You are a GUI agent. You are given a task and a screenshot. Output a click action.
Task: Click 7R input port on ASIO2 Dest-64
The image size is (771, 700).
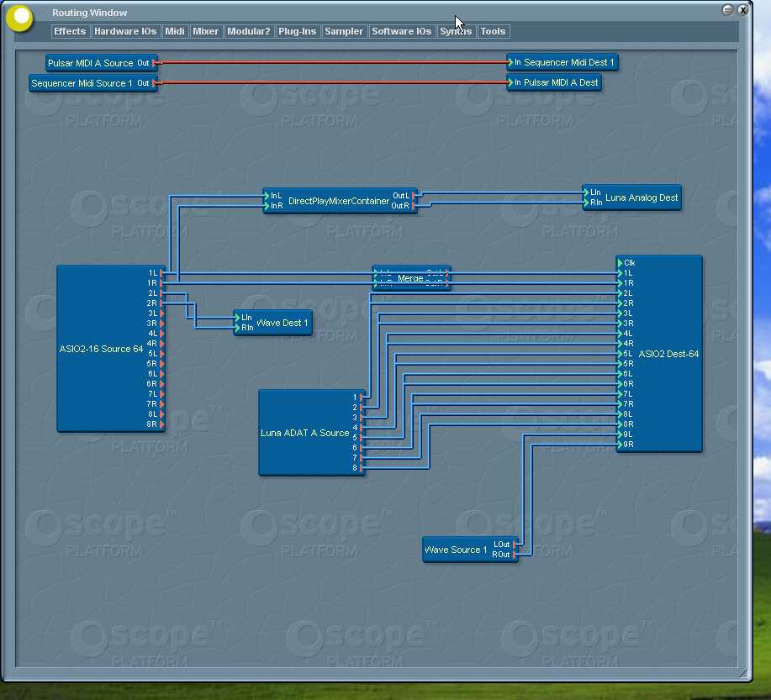click(620, 404)
